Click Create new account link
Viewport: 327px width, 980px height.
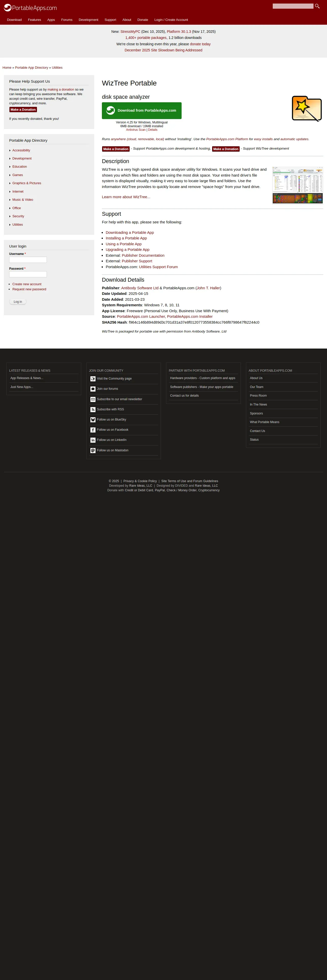tap(27, 284)
